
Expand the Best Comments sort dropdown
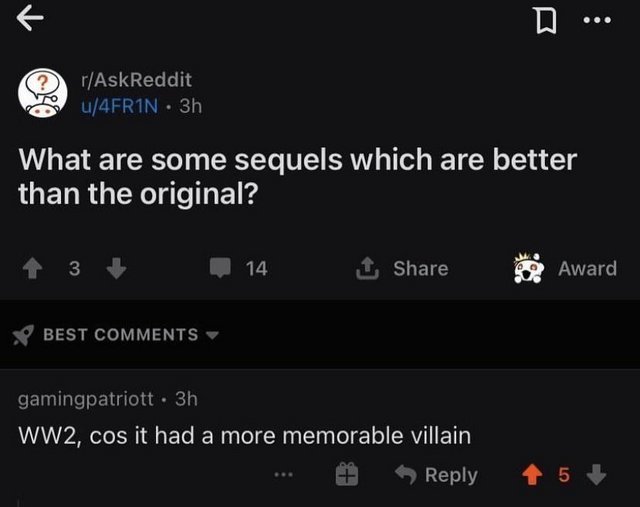[x=210, y=335]
